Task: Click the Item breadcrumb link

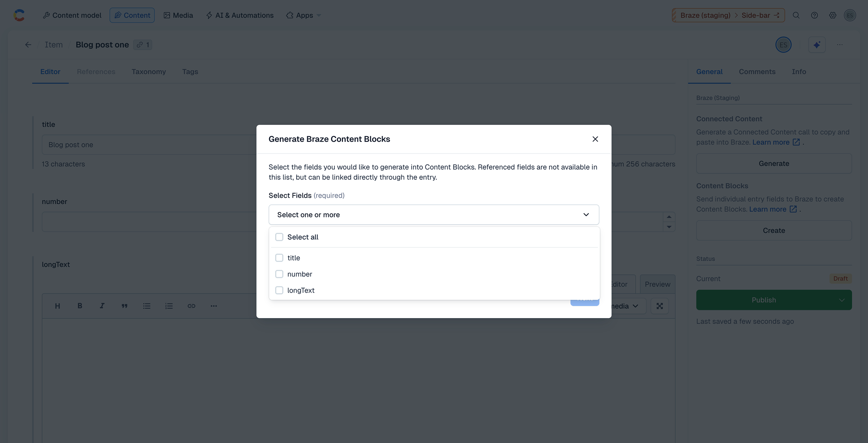Action: 54,44
